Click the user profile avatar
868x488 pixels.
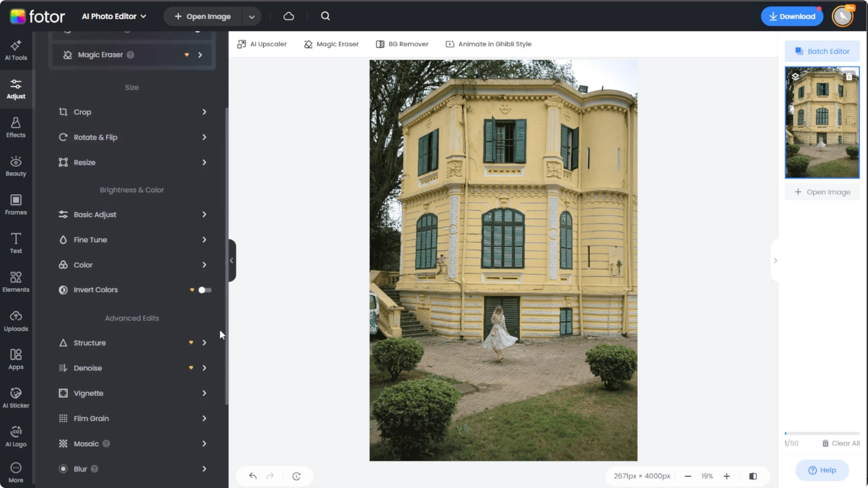pyautogui.click(x=843, y=16)
